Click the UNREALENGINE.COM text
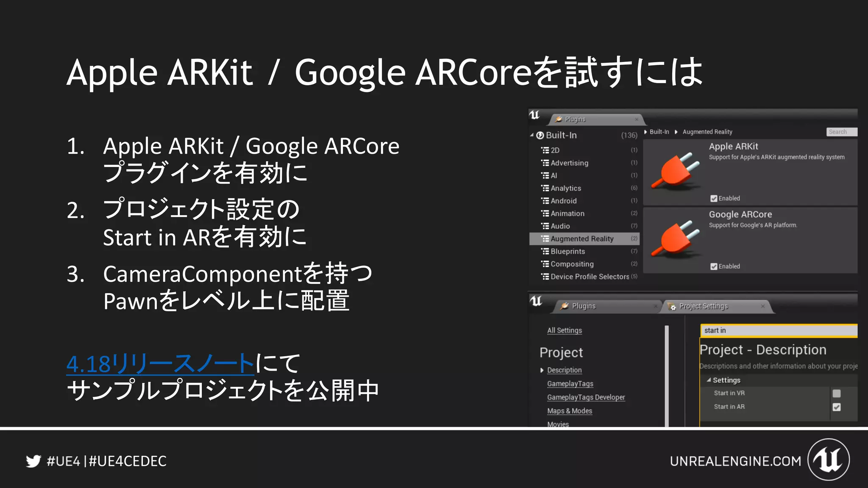The image size is (868, 488). pyautogui.click(x=736, y=461)
